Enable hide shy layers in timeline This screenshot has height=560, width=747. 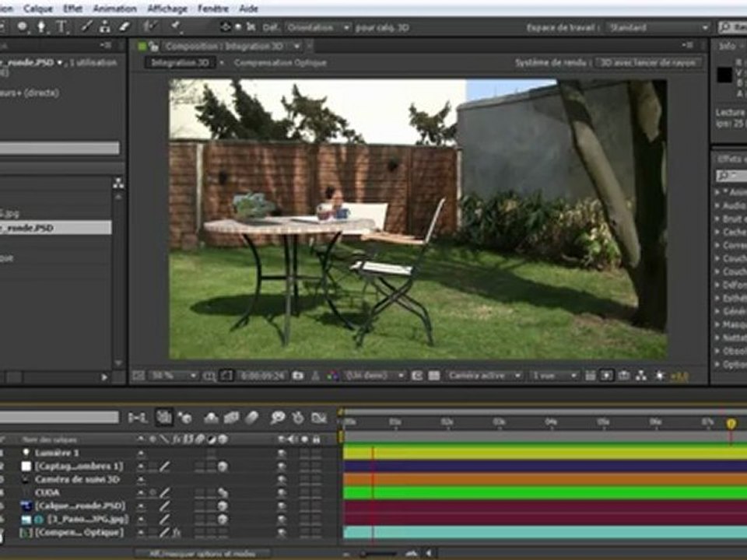[x=211, y=418]
